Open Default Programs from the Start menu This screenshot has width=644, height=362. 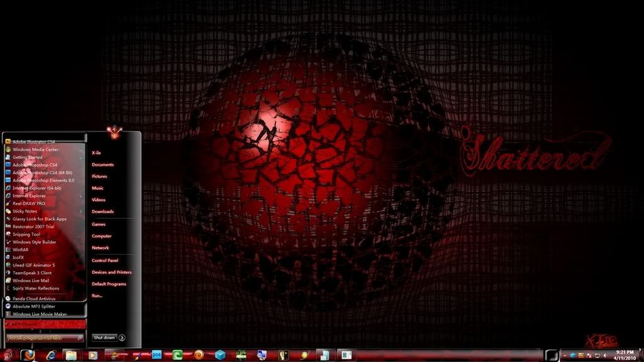109,284
